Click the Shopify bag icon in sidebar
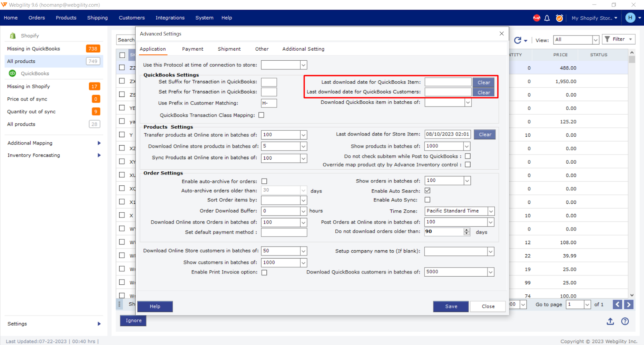This screenshot has height=345, width=644. tap(12, 35)
